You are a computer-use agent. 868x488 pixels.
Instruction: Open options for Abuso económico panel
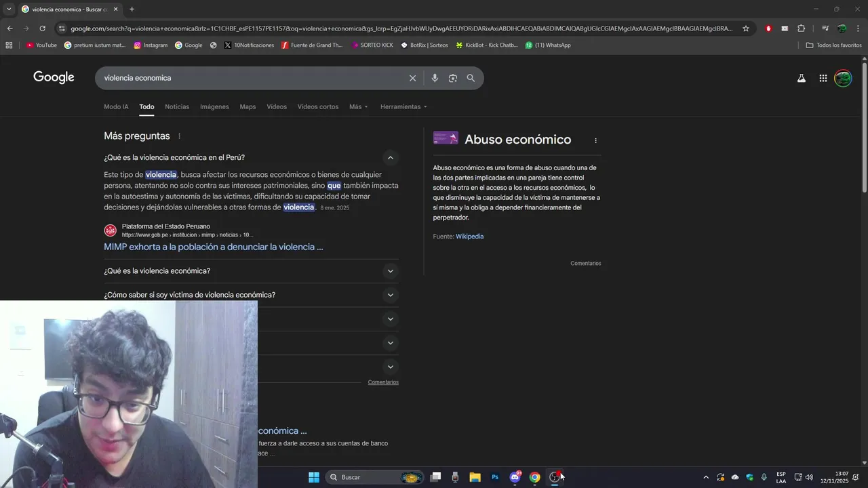click(x=595, y=141)
